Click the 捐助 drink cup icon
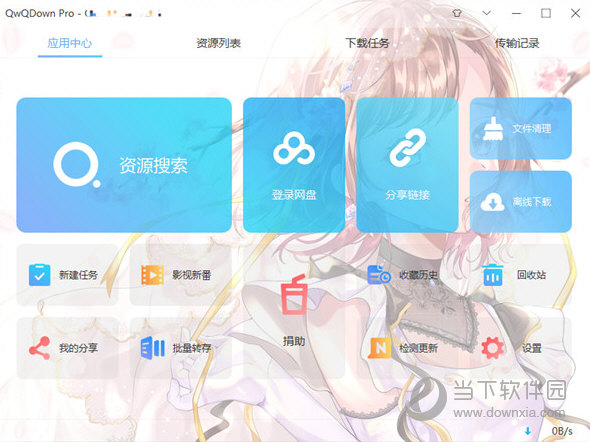The height and width of the screenshot is (442, 590). pyautogui.click(x=294, y=295)
